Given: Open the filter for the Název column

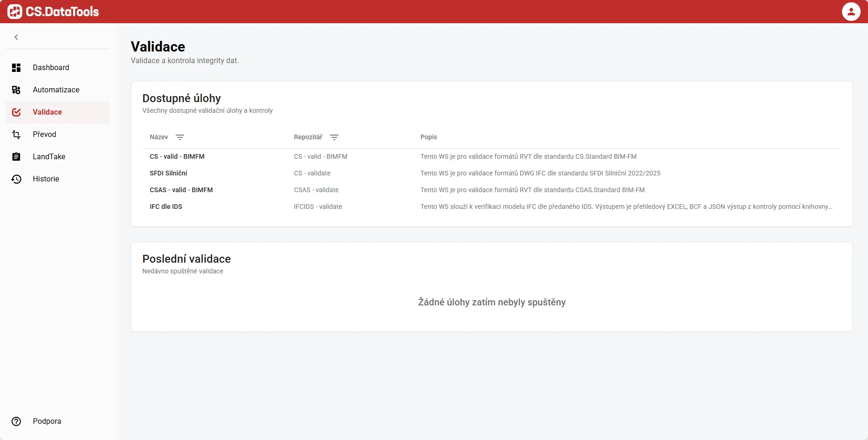Looking at the screenshot, I should click(x=180, y=137).
